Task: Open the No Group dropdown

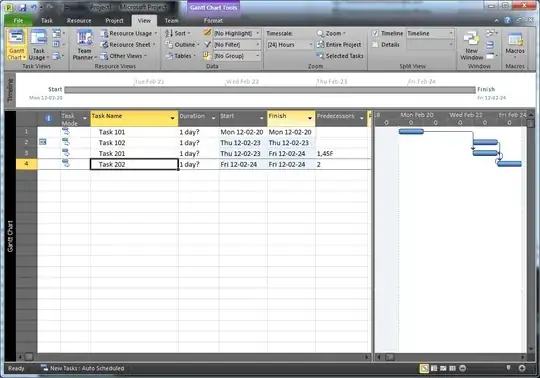Action: tap(258, 56)
